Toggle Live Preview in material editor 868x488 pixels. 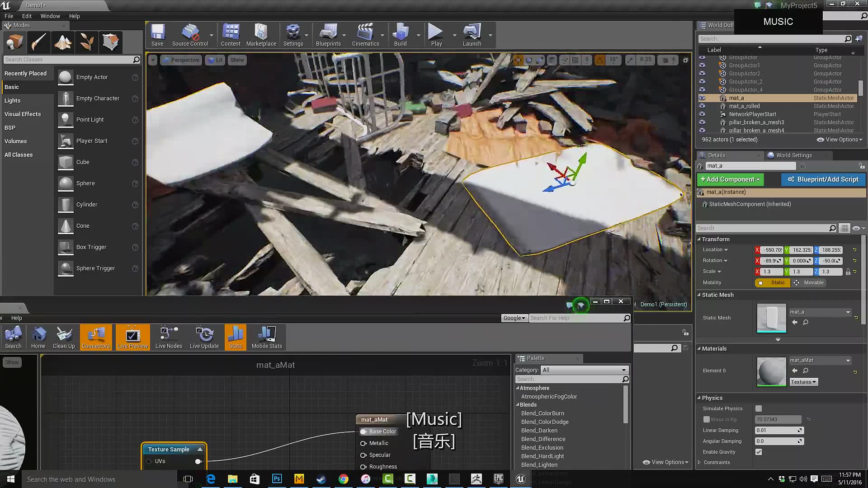pos(132,338)
